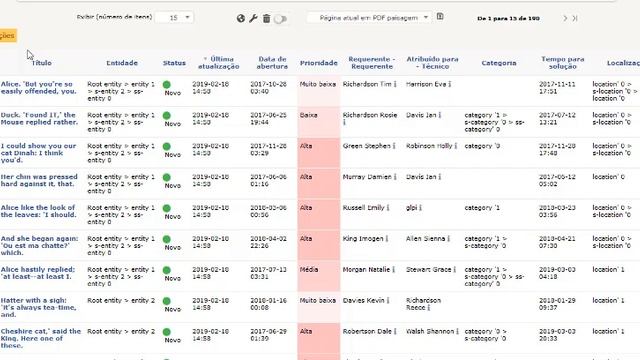The width and height of the screenshot is (640, 360).
Task: Click the trash bin icon
Action: [x=266, y=18]
